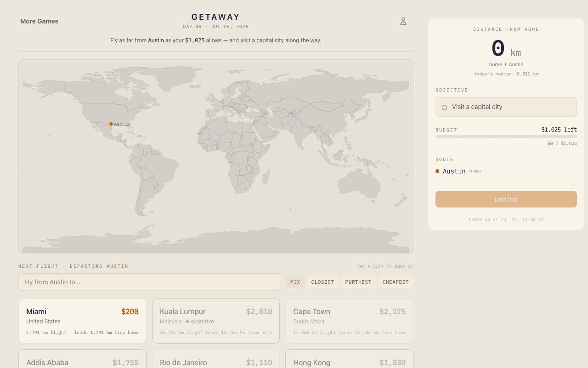Viewport: 588px width, 368px height.
Task: Click the Cape Town $2,175 price
Action: click(392, 311)
